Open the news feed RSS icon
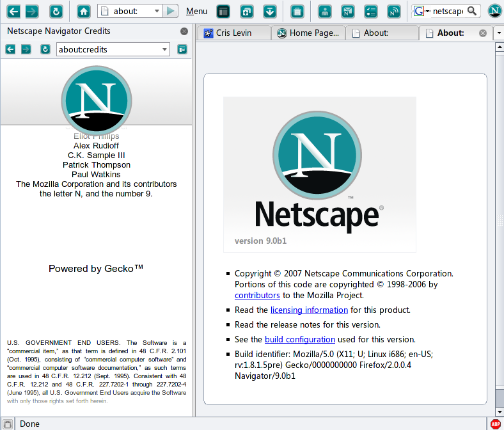The width and height of the screenshot is (504, 430). (x=394, y=12)
